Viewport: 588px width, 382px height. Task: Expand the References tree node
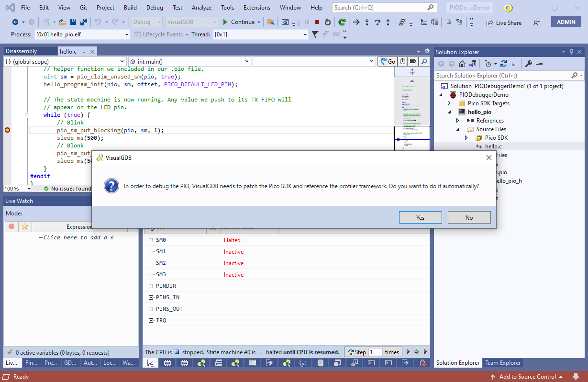pos(458,121)
